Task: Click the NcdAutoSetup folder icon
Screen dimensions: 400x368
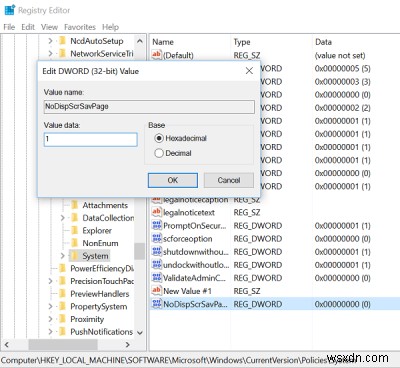Action: click(62, 41)
